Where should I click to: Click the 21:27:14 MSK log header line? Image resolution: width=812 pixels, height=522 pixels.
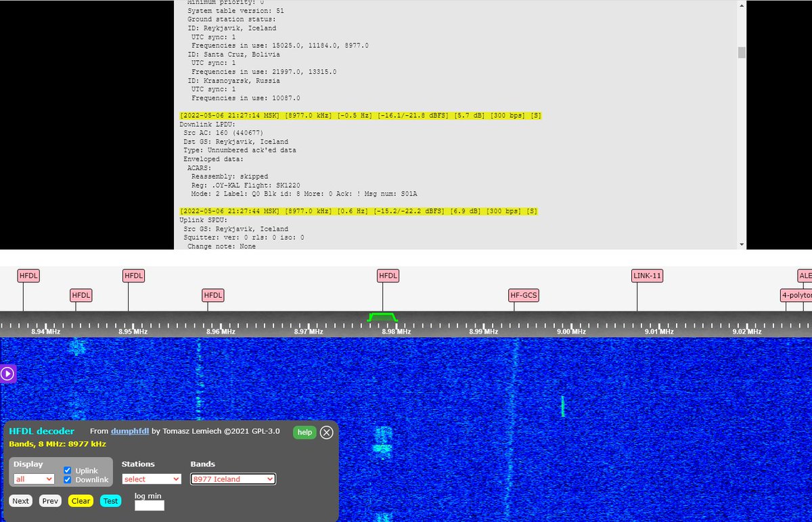coord(360,116)
